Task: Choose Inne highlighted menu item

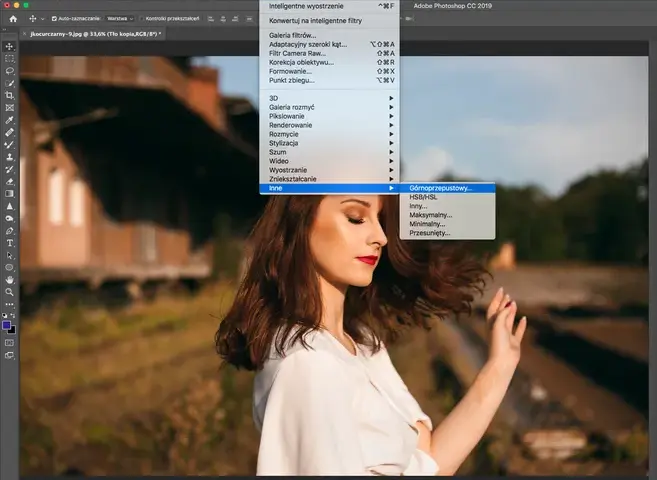Action: pyautogui.click(x=329, y=188)
